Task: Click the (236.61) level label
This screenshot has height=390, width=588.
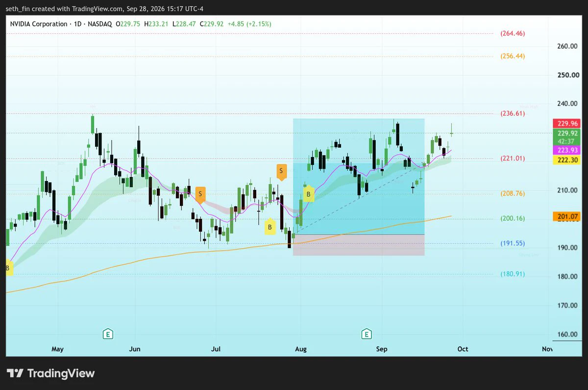Action: tap(513, 113)
